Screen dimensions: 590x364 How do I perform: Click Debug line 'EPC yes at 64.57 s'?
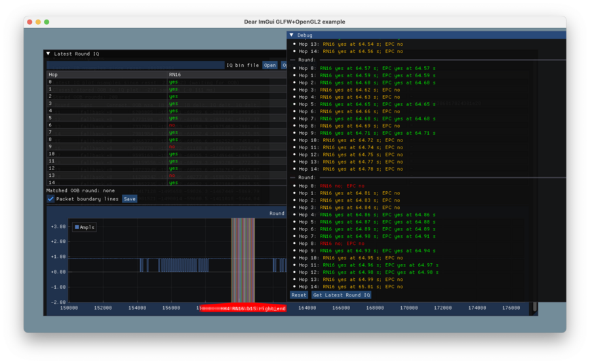pyautogui.click(x=408, y=68)
